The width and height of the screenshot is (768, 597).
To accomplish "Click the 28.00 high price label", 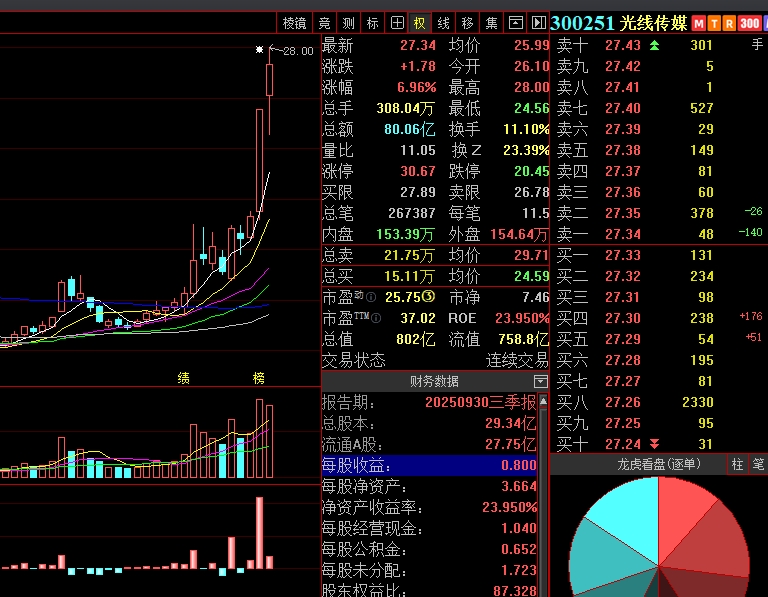I will tap(298, 51).
